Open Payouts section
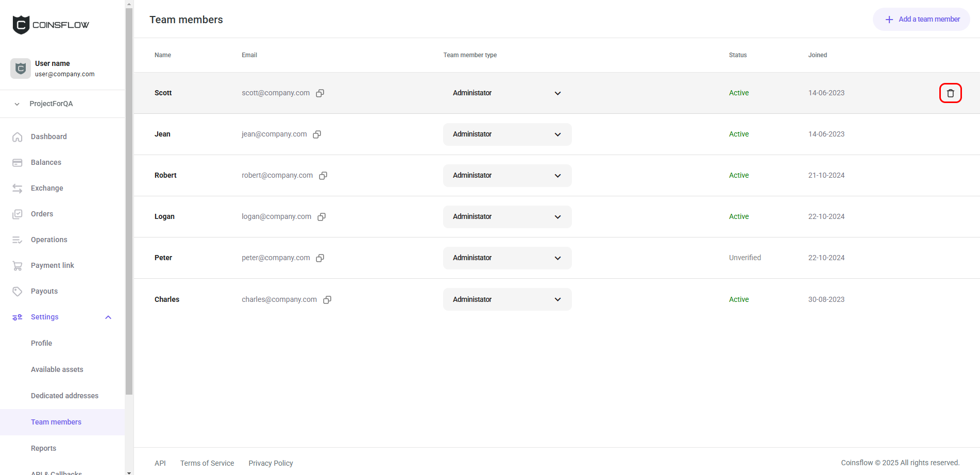This screenshot has width=980, height=475. pyautogui.click(x=44, y=291)
